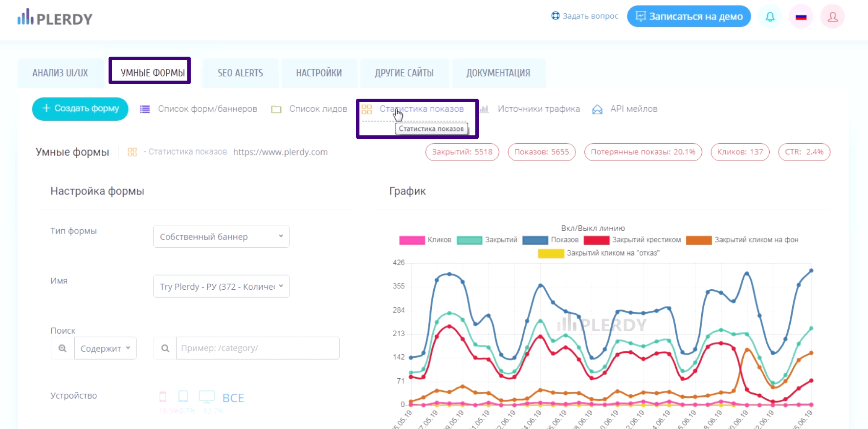
Task: Click Записаться на демо button
Action: click(689, 16)
